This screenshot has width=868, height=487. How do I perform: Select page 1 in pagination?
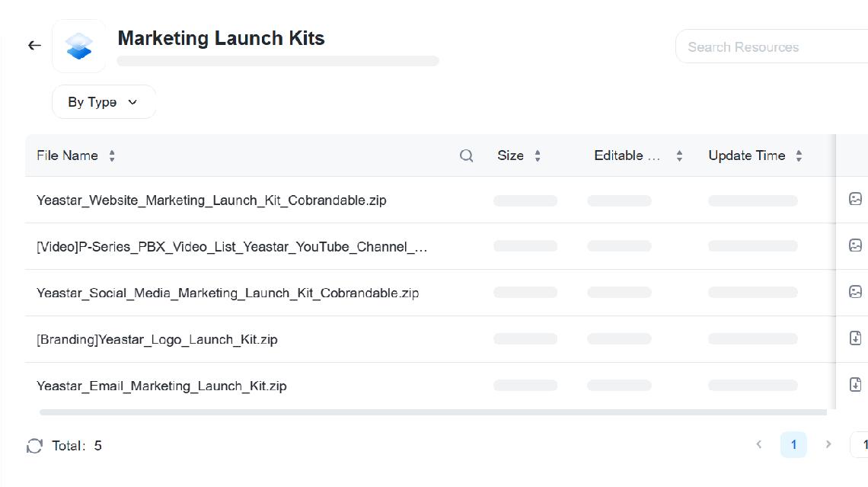tap(793, 444)
